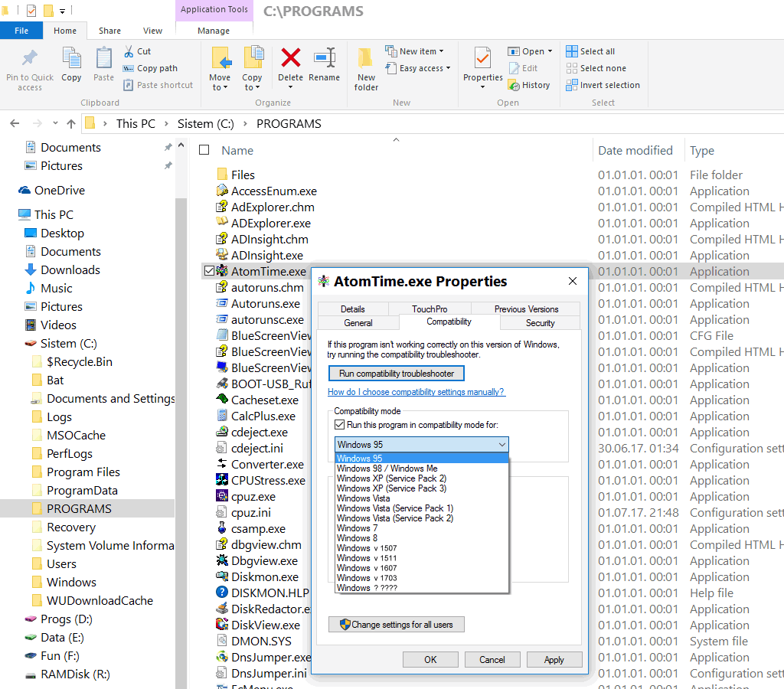Click the Up one level arrow
The height and width of the screenshot is (689, 784).
pos(71,123)
